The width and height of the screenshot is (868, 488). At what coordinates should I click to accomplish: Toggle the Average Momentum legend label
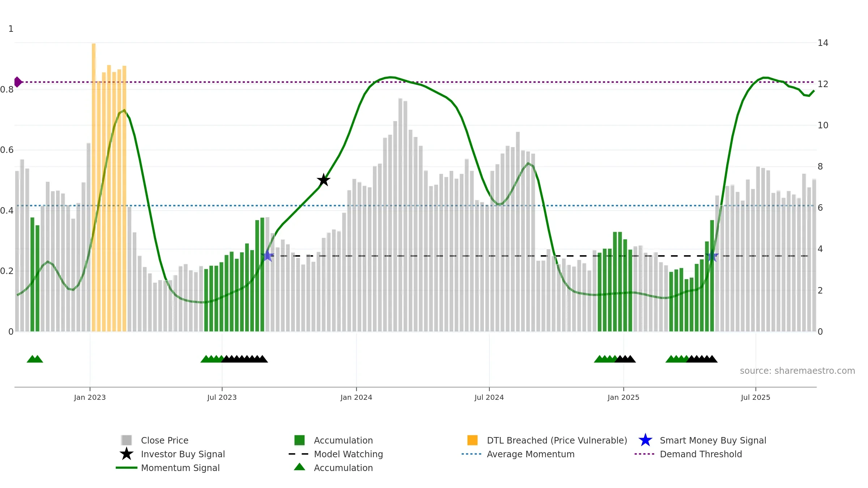pyautogui.click(x=531, y=454)
